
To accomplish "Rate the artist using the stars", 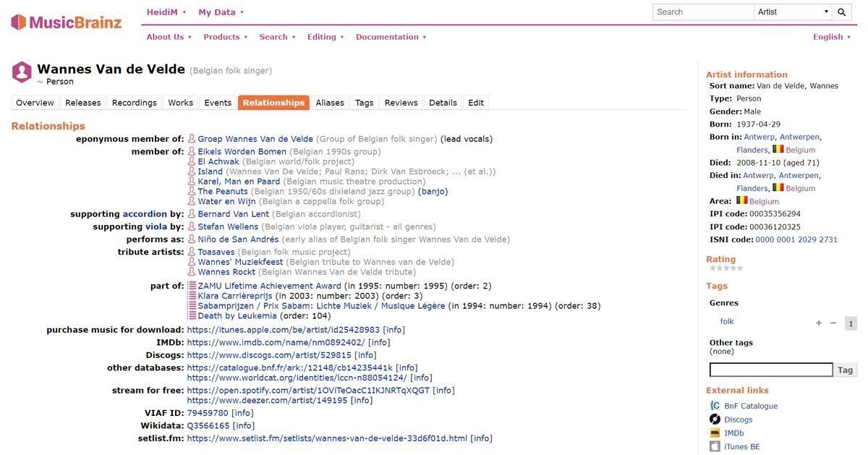I will [725, 268].
